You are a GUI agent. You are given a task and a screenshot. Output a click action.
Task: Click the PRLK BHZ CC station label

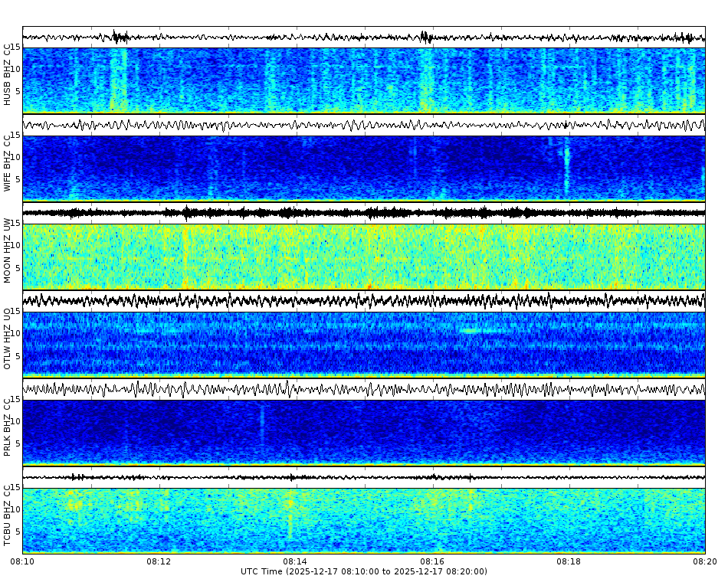pyautogui.click(x=8, y=431)
